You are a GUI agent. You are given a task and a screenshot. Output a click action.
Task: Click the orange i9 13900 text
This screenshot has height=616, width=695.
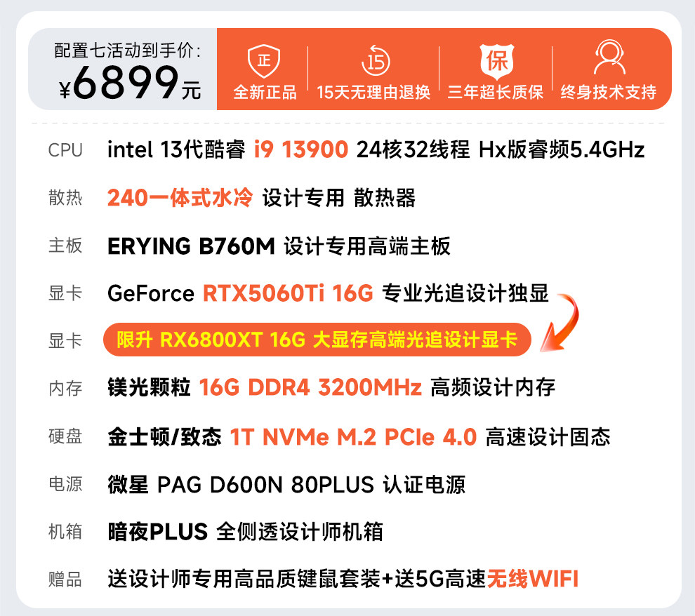(301, 149)
